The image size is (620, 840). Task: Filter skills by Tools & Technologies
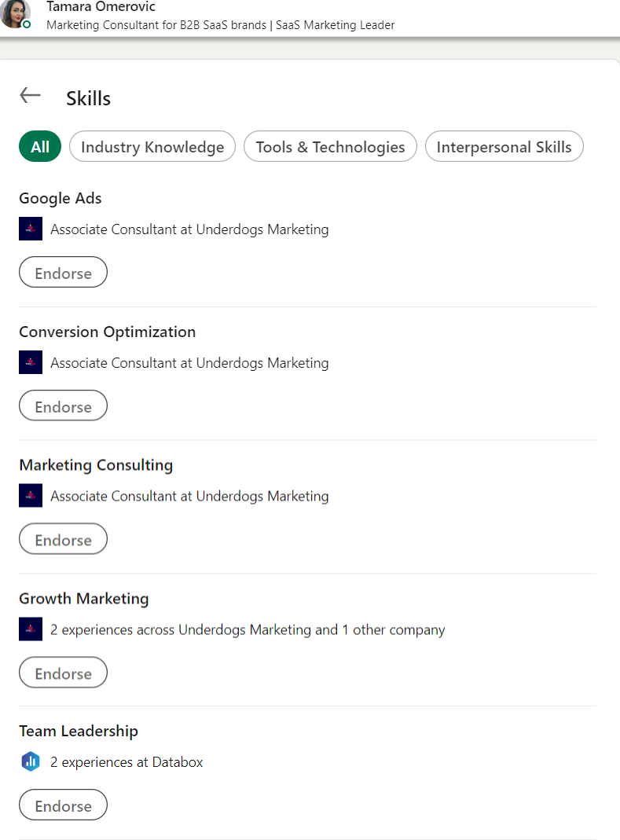click(x=330, y=146)
